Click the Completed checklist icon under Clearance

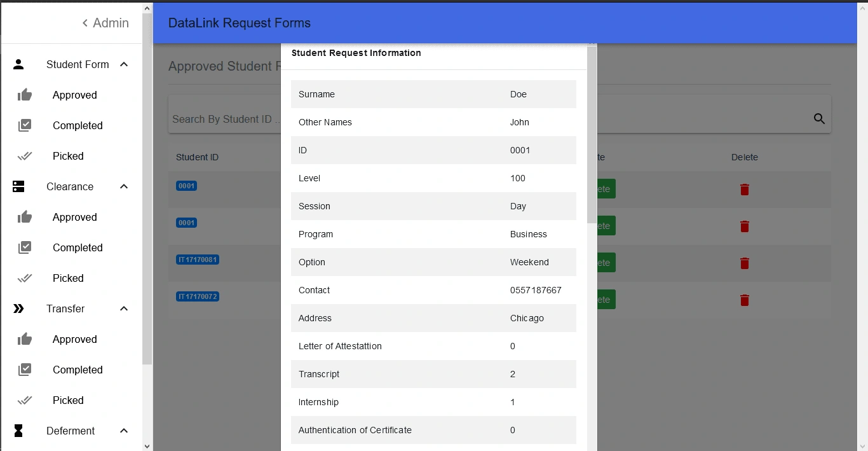(25, 247)
